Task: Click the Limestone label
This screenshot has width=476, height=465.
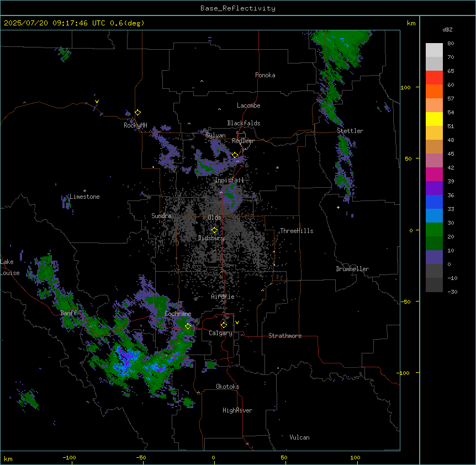Action: point(84,197)
